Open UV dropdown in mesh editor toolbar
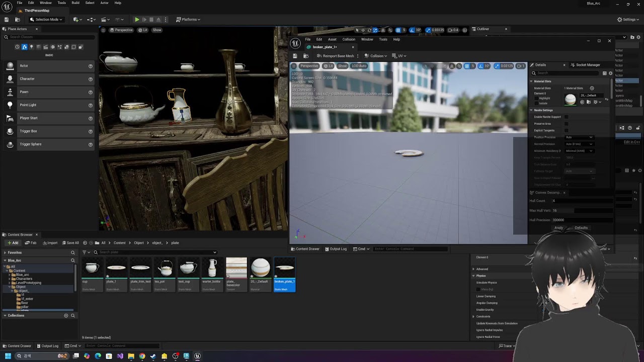This screenshot has width=644, height=362. tap(399, 56)
